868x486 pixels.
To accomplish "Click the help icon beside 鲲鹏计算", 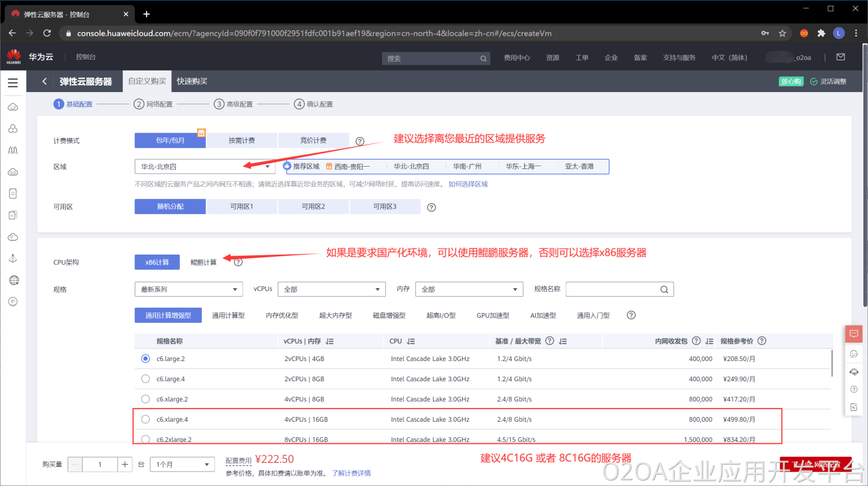I will point(238,262).
